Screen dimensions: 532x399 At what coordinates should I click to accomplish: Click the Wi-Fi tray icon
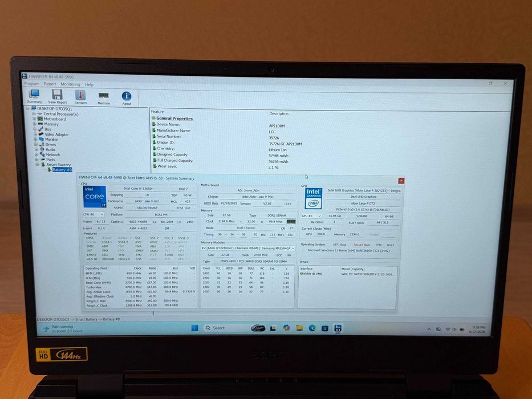448,329
